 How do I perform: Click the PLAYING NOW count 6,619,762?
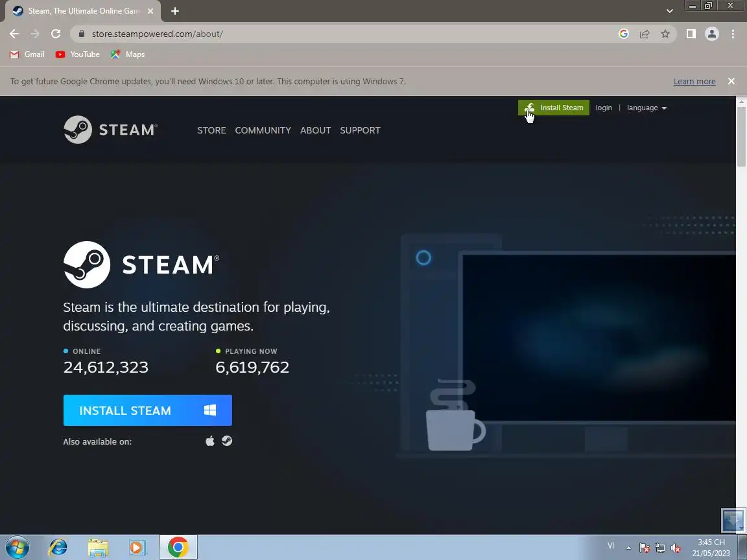pos(252,367)
